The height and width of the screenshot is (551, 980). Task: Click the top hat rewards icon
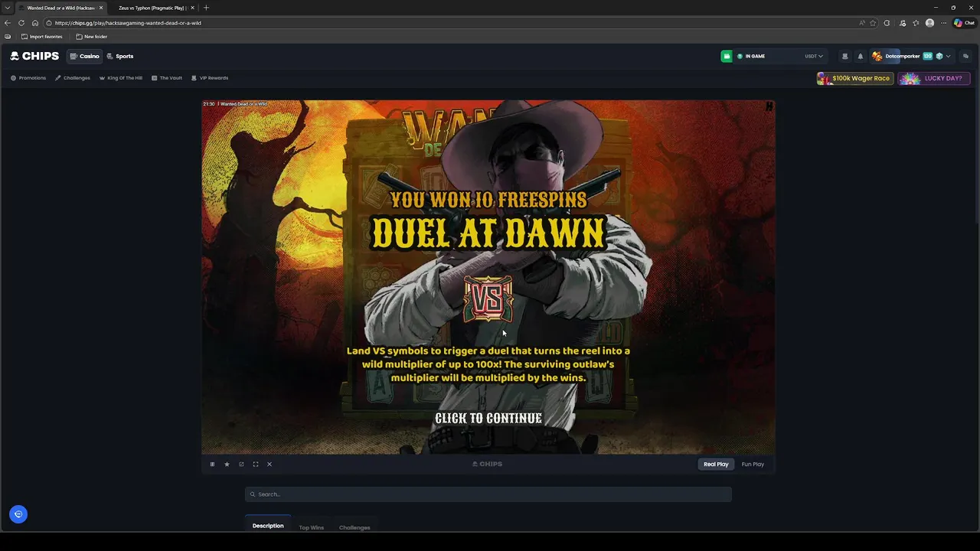click(x=845, y=56)
